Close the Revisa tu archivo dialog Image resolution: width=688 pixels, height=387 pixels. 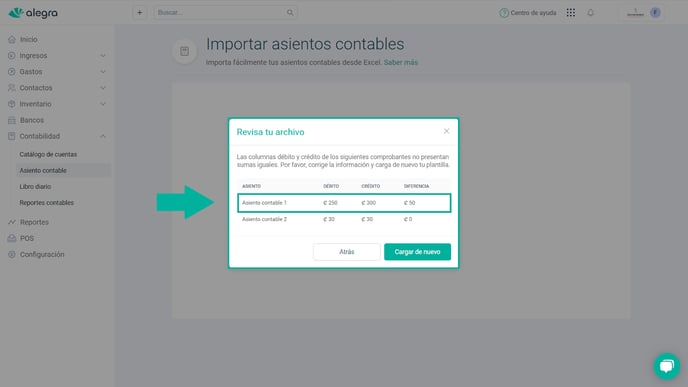(446, 131)
